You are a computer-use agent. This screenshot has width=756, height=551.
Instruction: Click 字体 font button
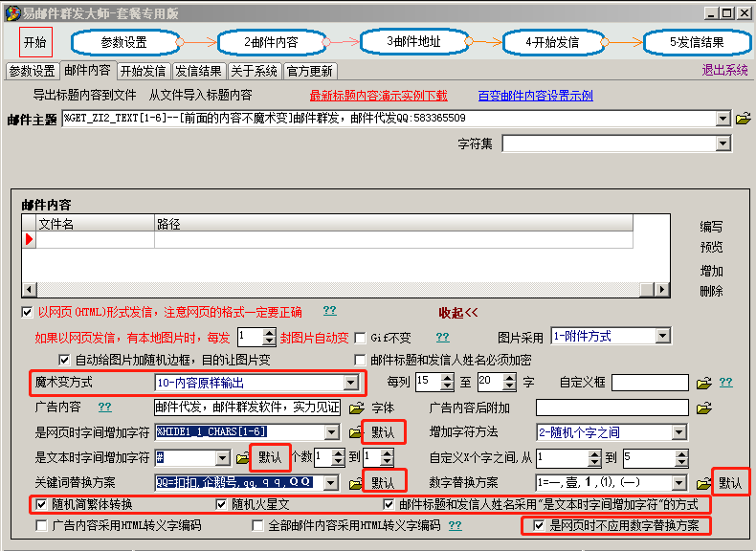[383, 408]
